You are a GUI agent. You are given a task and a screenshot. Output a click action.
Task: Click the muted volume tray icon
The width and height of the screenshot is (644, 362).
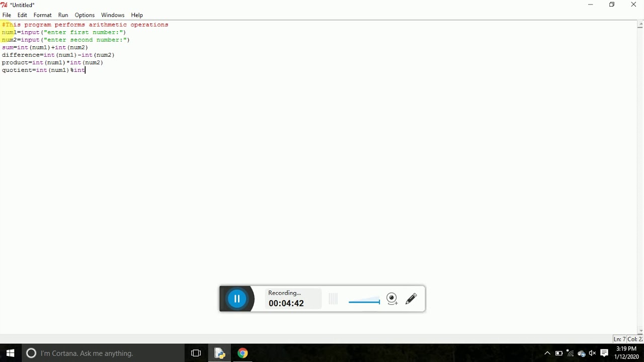[x=593, y=354]
